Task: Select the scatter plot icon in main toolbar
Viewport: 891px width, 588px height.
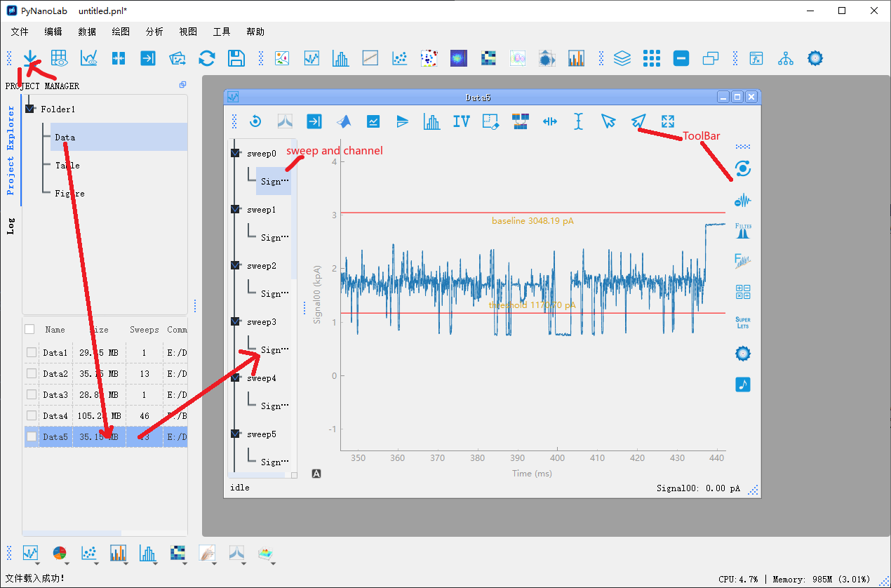Action: [x=400, y=58]
